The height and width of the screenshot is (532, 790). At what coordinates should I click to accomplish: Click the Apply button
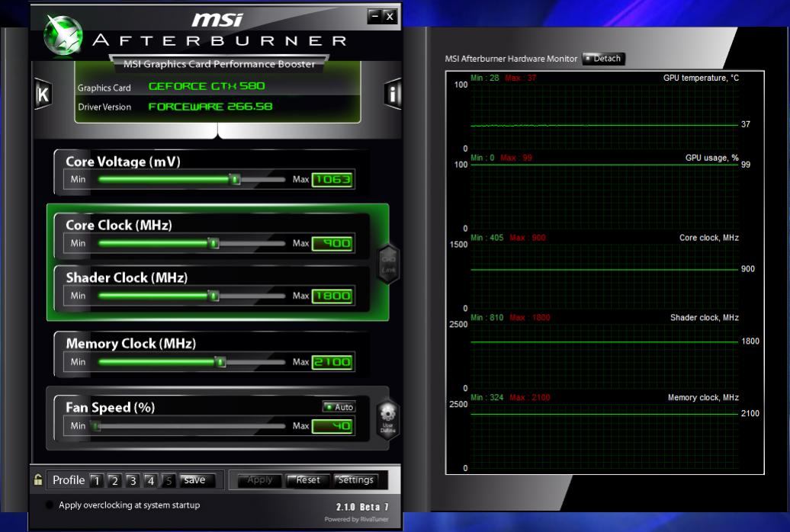coord(259,480)
